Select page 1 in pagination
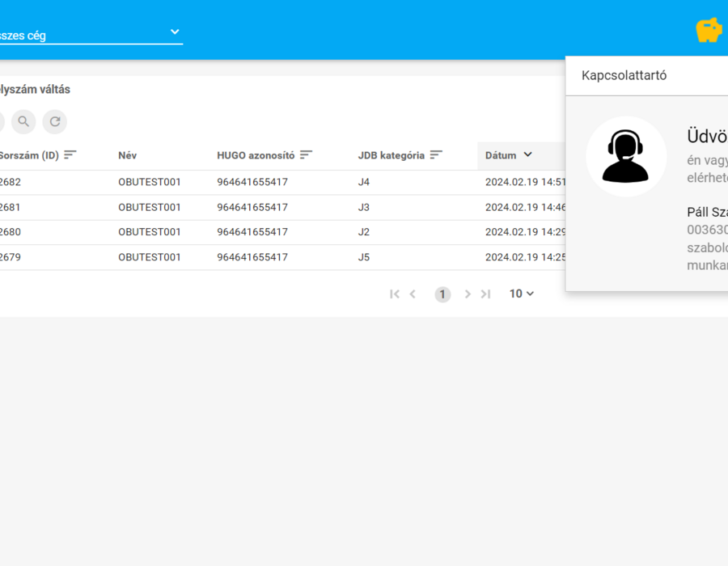This screenshot has width=728, height=566. coord(442,294)
